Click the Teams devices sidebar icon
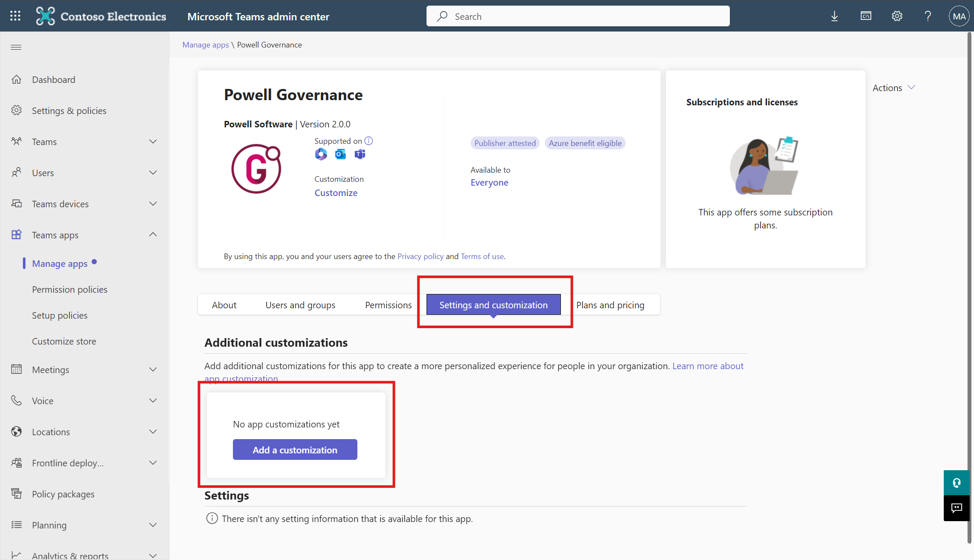Viewport: 974px width, 560px height. (16, 204)
